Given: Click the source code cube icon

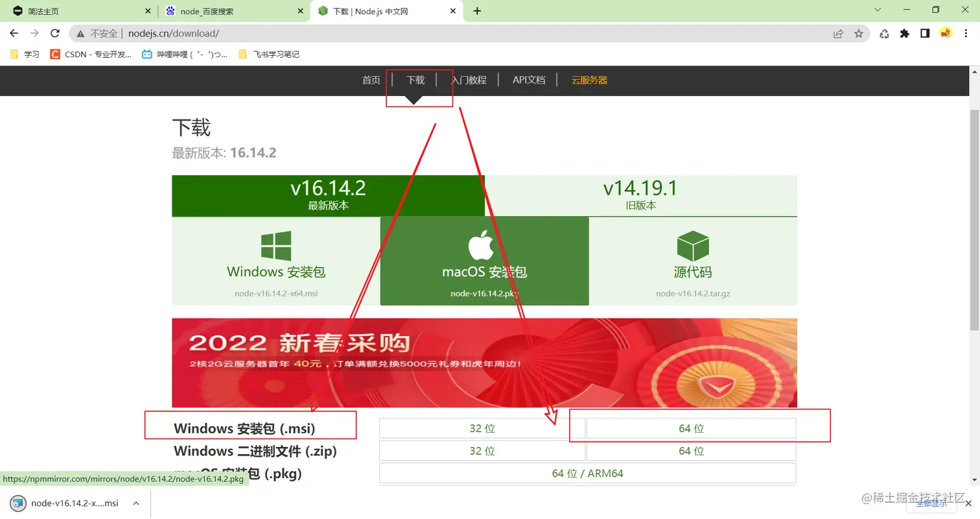Looking at the screenshot, I should pyautogui.click(x=693, y=246).
